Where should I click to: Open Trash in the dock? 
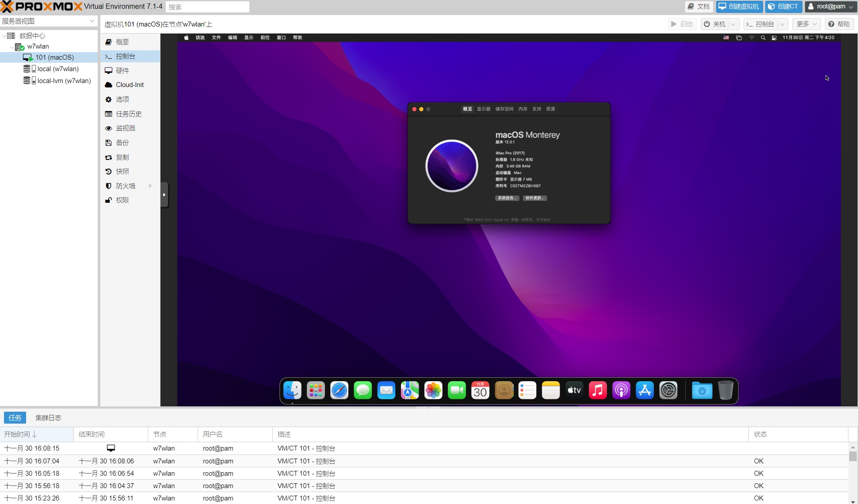[725, 390]
